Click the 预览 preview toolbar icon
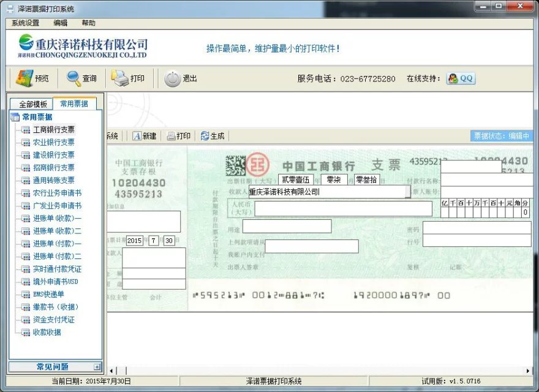 coord(24,78)
